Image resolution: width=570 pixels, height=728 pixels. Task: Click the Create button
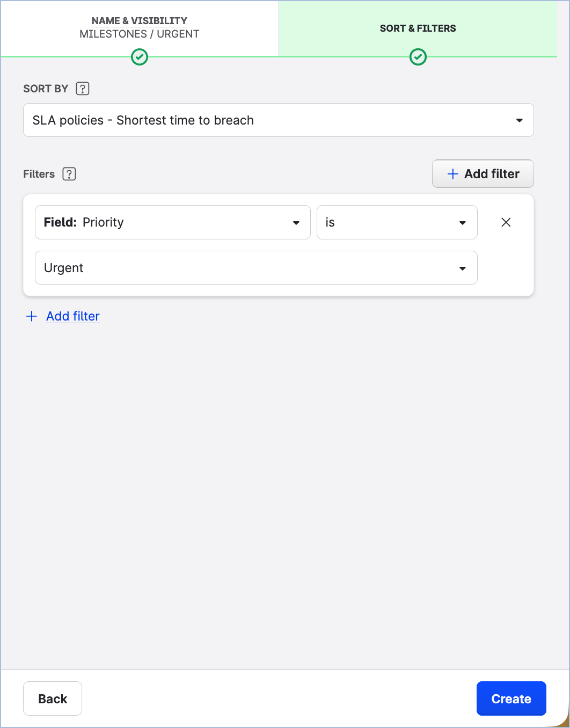pyautogui.click(x=511, y=698)
